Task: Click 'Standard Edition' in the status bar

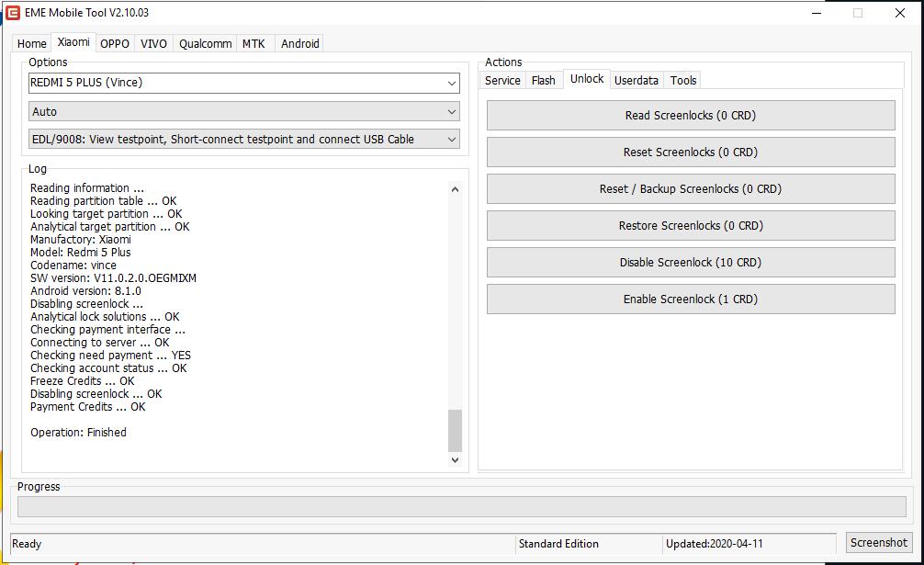Action: click(558, 544)
